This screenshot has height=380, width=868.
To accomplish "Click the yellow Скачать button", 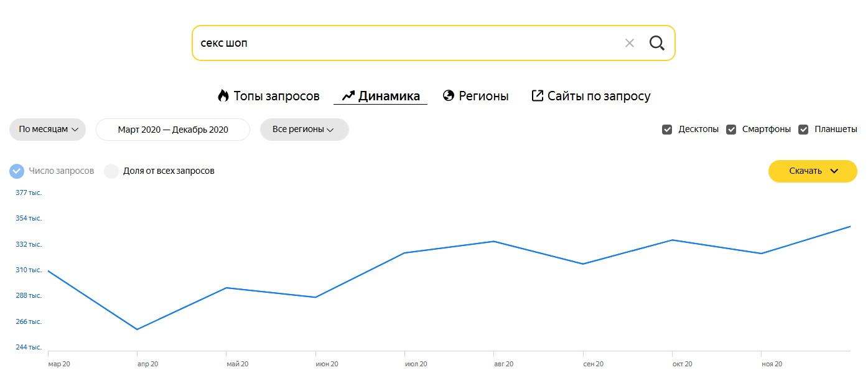I will pos(813,171).
